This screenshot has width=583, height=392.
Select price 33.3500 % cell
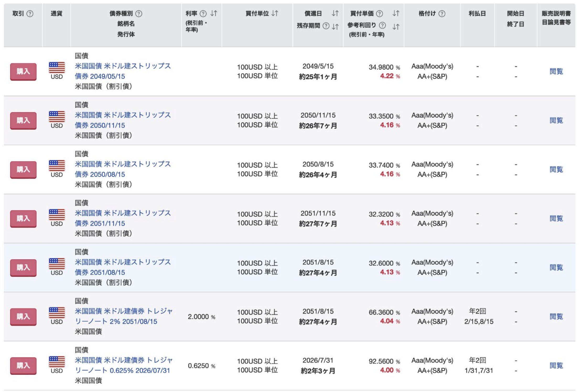point(384,116)
